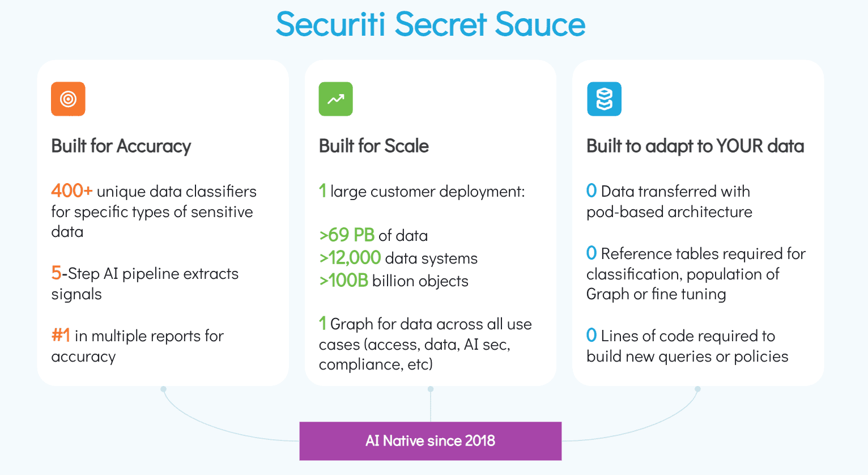Click the Securiti Secret Sauce title
Viewport: 868px width, 475px height.
click(x=431, y=24)
